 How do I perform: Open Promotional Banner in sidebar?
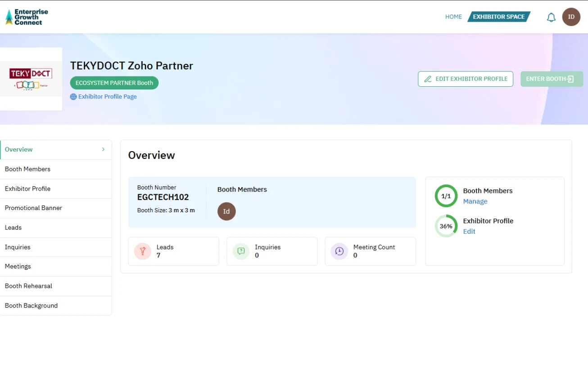tap(33, 208)
